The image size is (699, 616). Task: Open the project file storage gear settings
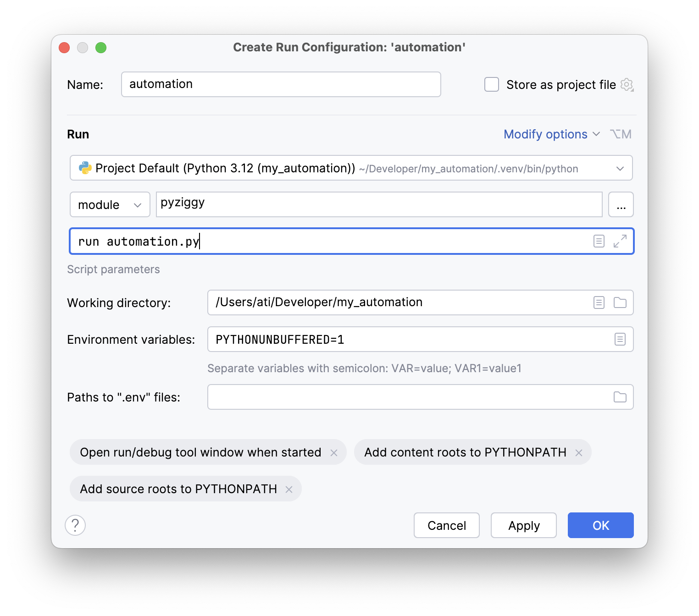(627, 85)
